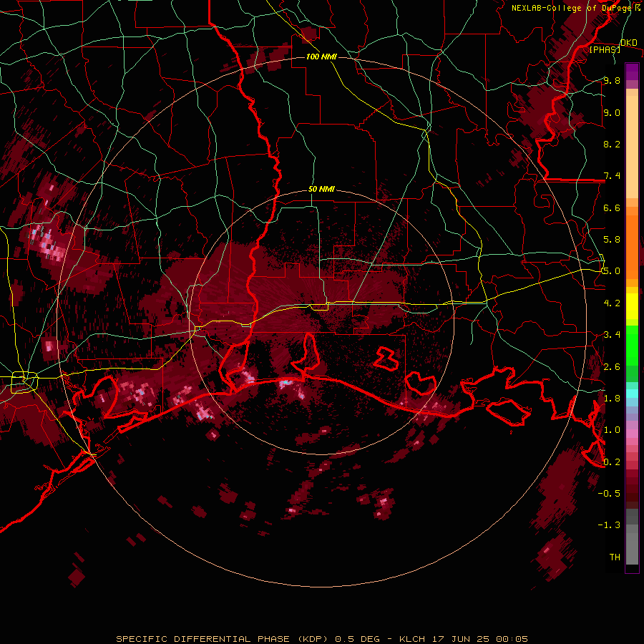The width and height of the screenshot is (644, 644).
Task: Click the '00:05' timestamp in the caption
Action: coord(512,639)
